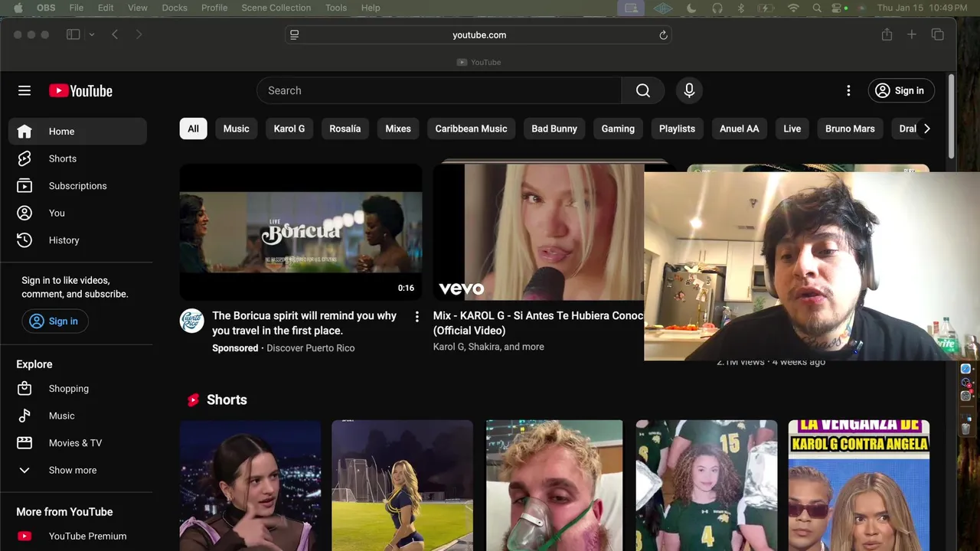Select the Bruno Mars filter chip
The height and width of the screenshot is (551, 980).
(850, 129)
